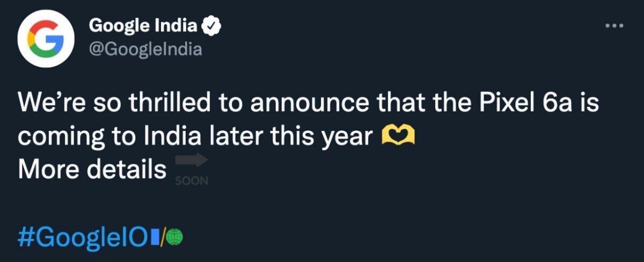Viewport: 644px width, 262px height.
Task: Click 'coming to India' in second line
Action: (x=109, y=136)
